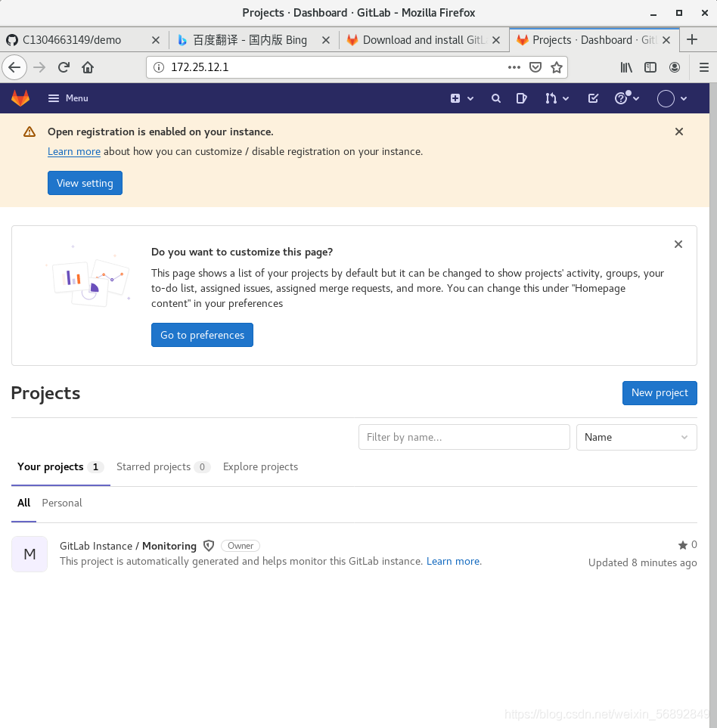Open the To-Do list checkmark icon
Image resolution: width=717 pixels, height=728 pixels.
click(x=593, y=98)
